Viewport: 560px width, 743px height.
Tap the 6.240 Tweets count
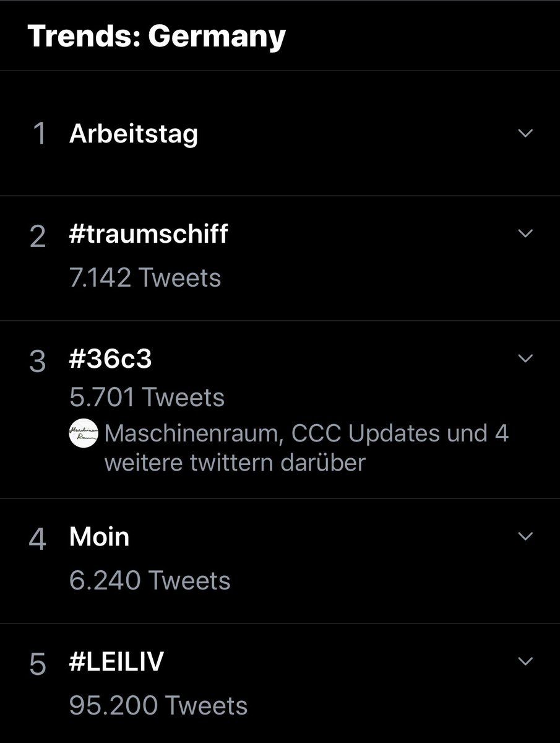coord(150,581)
